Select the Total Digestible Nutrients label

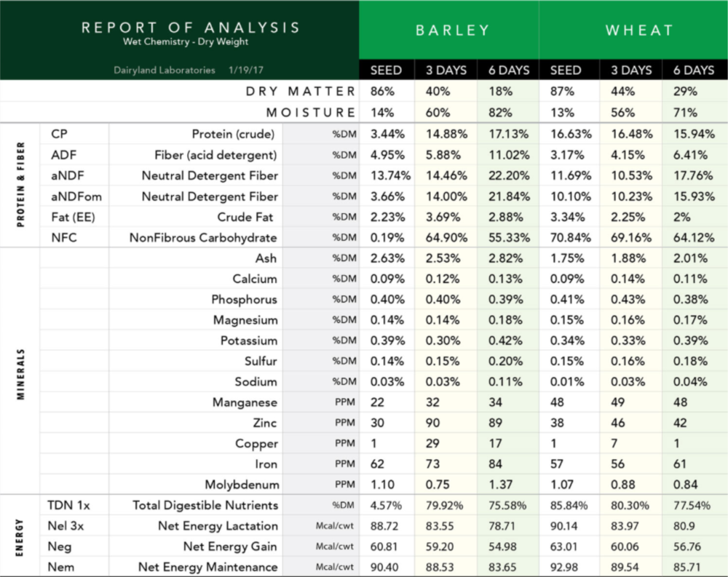205,505
